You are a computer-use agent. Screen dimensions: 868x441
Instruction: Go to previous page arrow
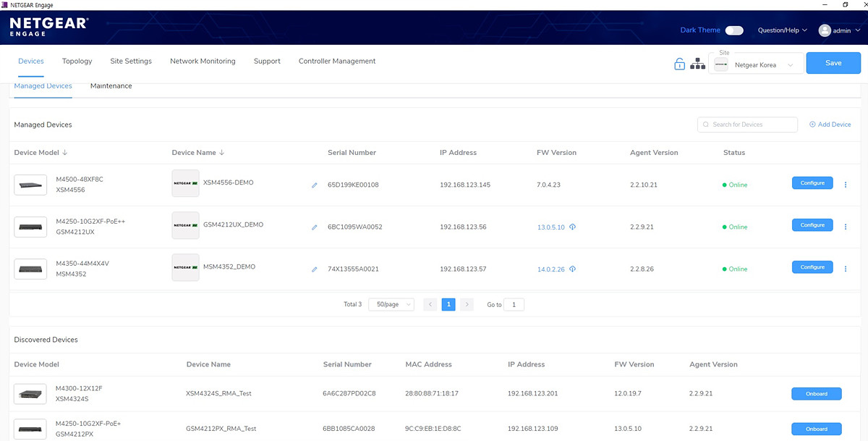pyautogui.click(x=430, y=305)
